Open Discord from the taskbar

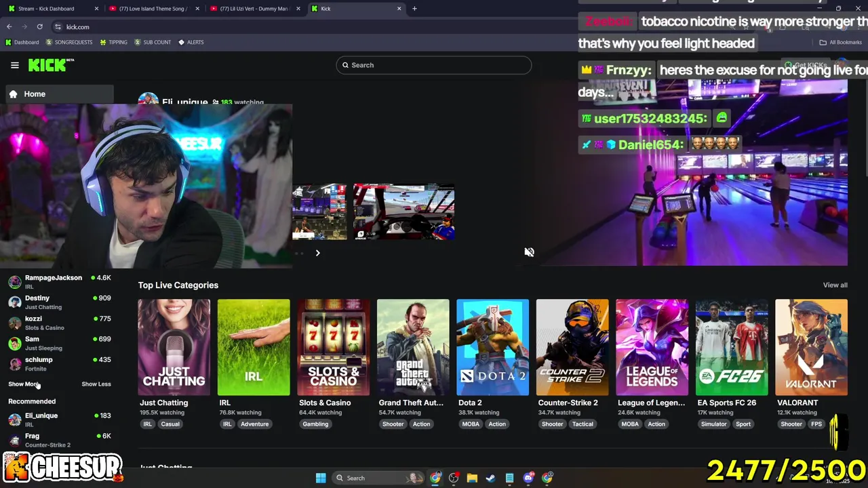[x=528, y=478]
